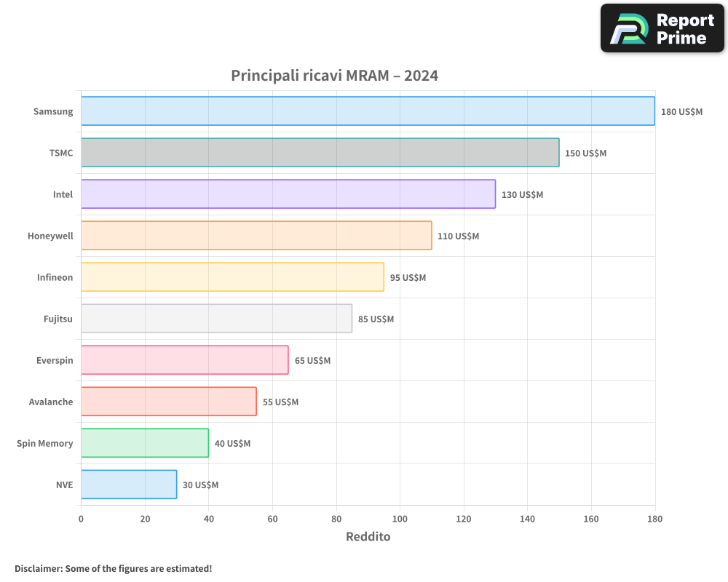This screenshot has width=728, height=582.
Task: Click the Reddito axis title
Action: pyautogui.click(x=368, y=537)
